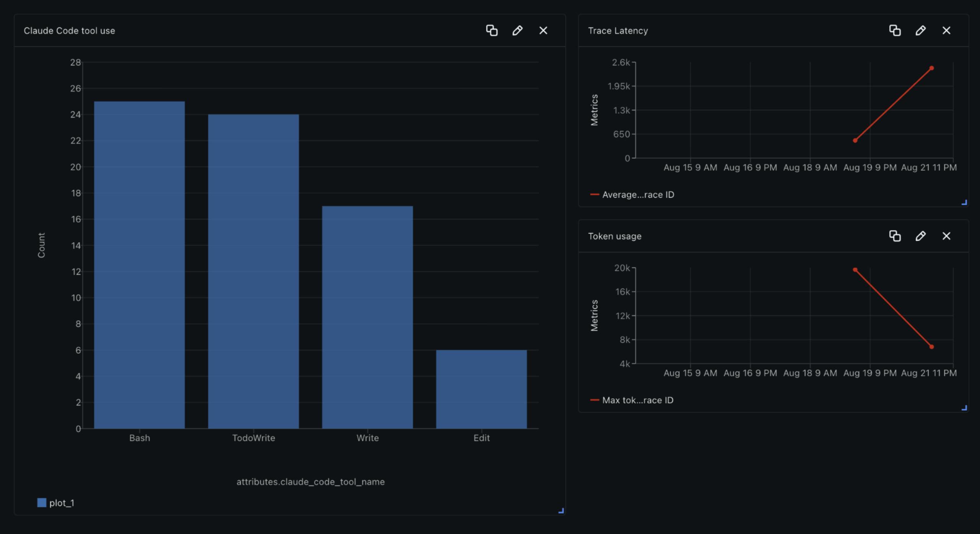Screen dimensions: 980x534
Task: Edit the Trace Latency panel
Action: coord(920,30)
